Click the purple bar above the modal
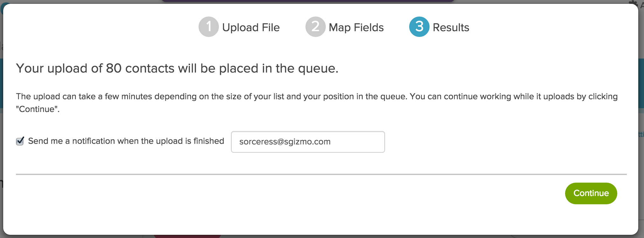Screen dimensions: 644x238 pos(308,1)
